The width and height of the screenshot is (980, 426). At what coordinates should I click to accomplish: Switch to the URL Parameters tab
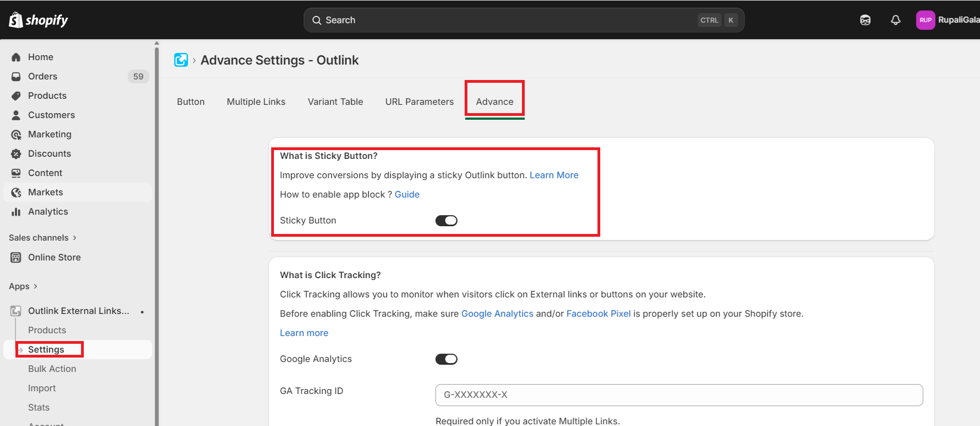(x=419, y=102)
